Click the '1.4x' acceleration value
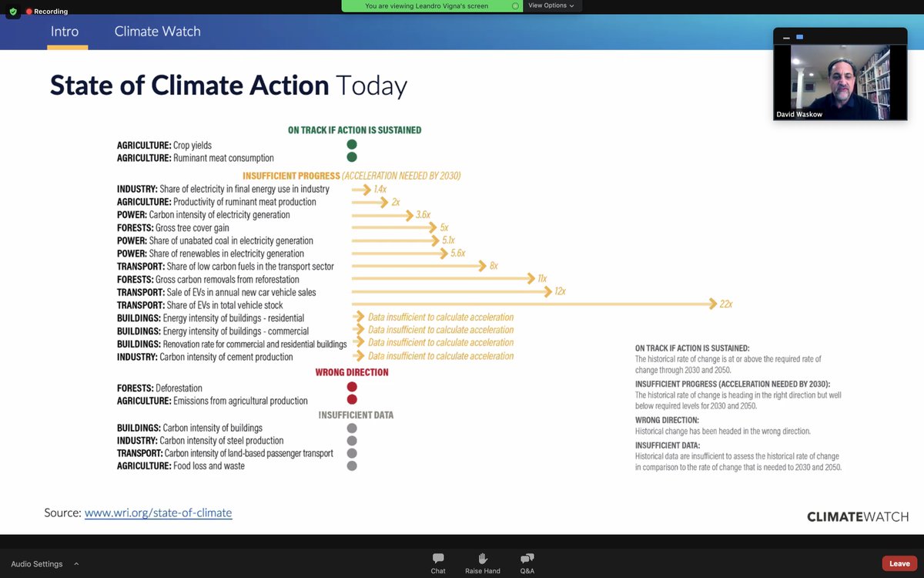Viewport: 924px width, 578px height. coord(380,189)
